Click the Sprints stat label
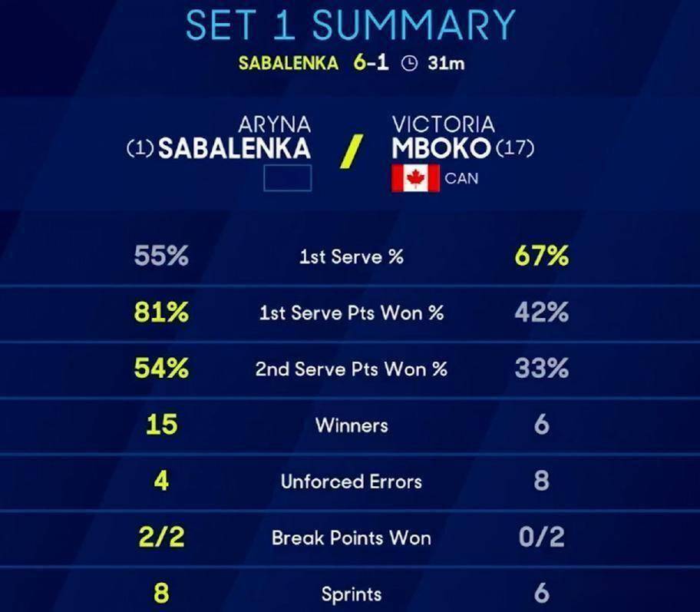 (x=351, y=594)
